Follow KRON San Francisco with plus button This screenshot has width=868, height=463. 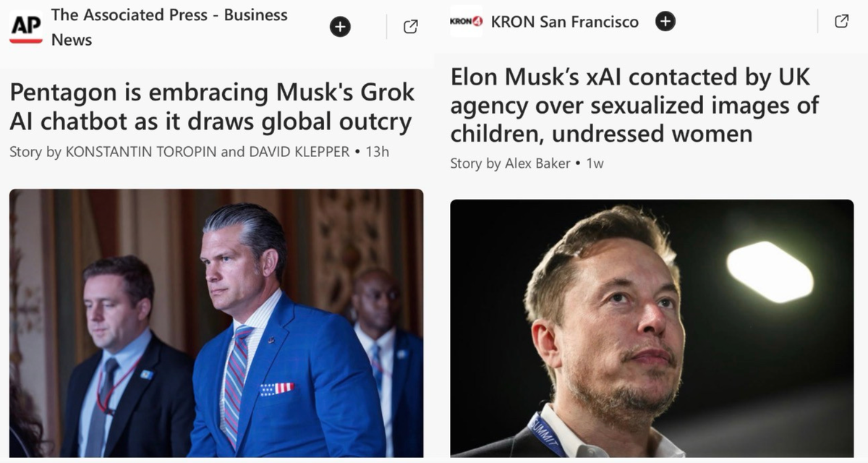tap(665, 22)
